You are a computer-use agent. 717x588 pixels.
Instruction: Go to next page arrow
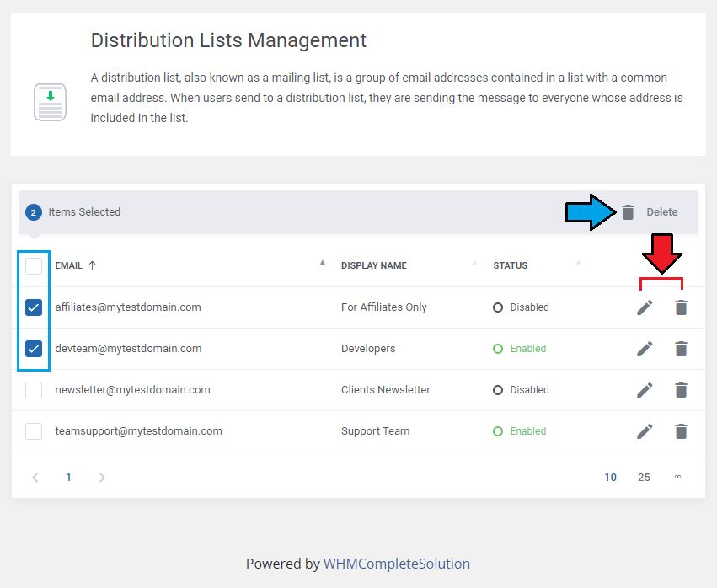[102, 478]
